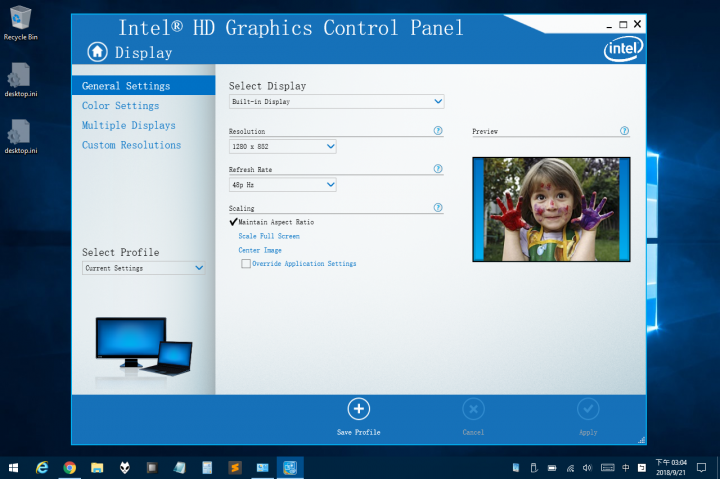Open the Action Center notification icon
This screenshot has height=479, width=720.
pyautogui.click(x=701, y=468)
